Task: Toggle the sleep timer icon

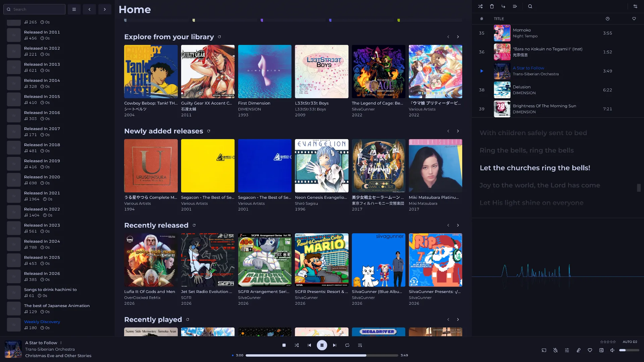Action: (x=555, y=350)
